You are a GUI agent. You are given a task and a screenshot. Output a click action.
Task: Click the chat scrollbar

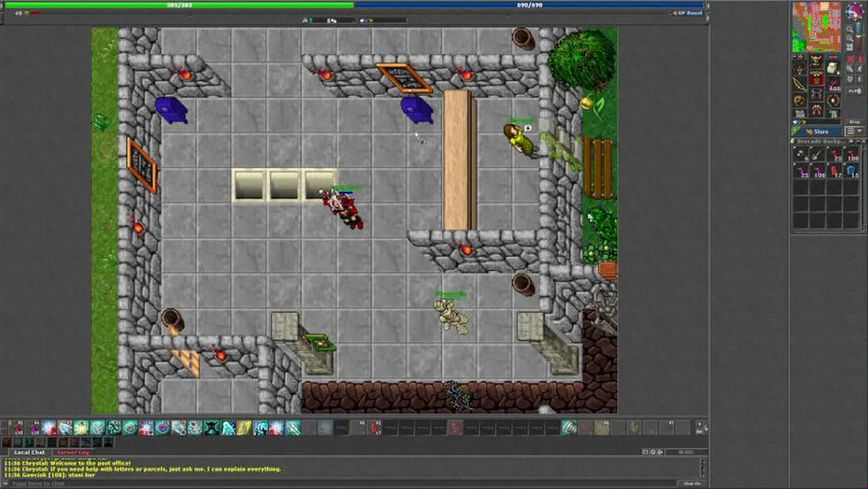(703, 468)
